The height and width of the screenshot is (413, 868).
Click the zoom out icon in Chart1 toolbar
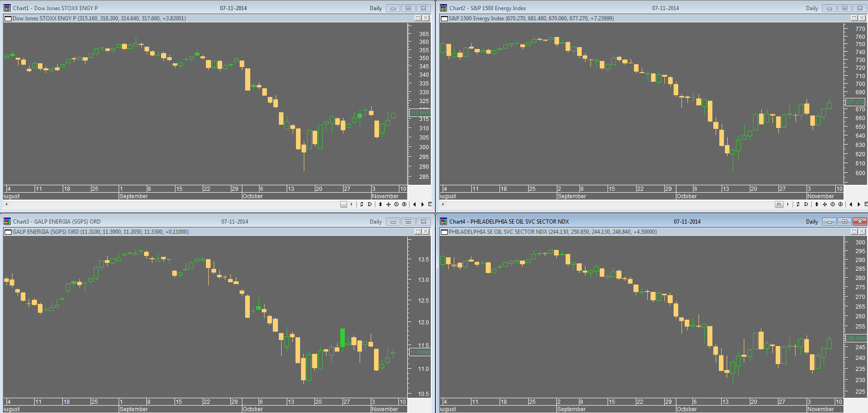click(x=396, y=204)
